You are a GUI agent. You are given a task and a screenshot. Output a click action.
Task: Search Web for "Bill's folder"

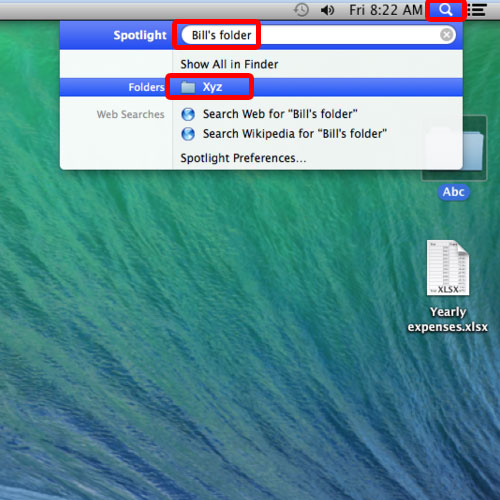[x=280, y=114]
